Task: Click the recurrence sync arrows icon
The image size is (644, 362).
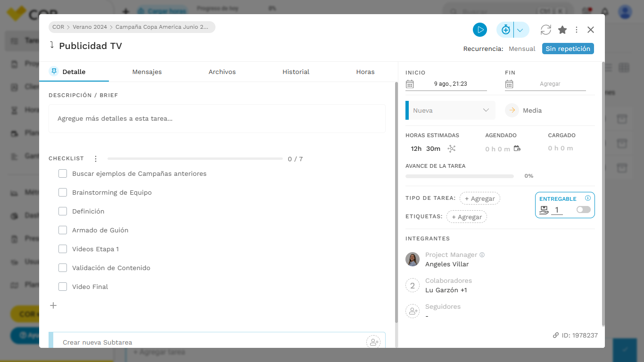Action: (x=546, y=30)
